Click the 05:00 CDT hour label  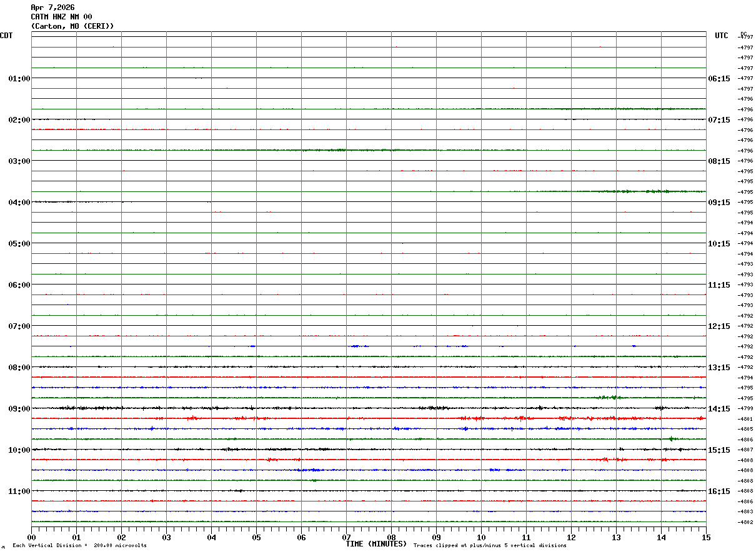[x=19, y=244]
